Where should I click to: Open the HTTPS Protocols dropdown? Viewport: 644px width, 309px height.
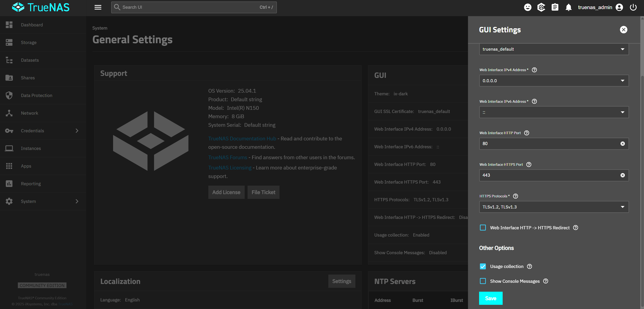554,207
